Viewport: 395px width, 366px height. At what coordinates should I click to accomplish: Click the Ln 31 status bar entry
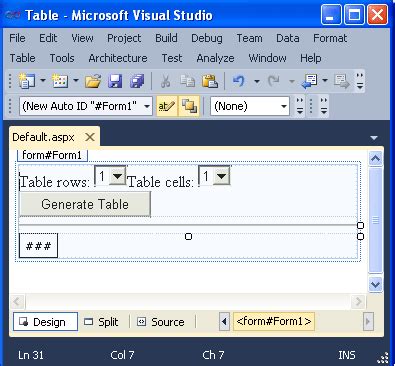31,355
